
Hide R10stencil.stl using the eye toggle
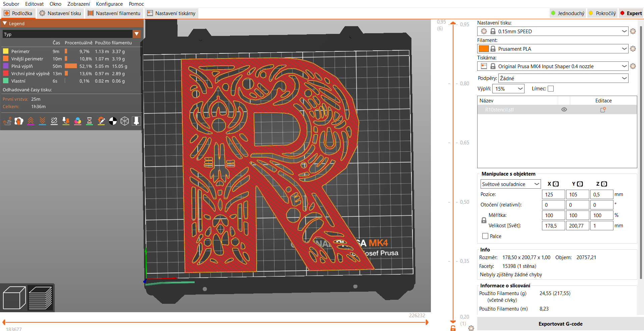(564, 109)
